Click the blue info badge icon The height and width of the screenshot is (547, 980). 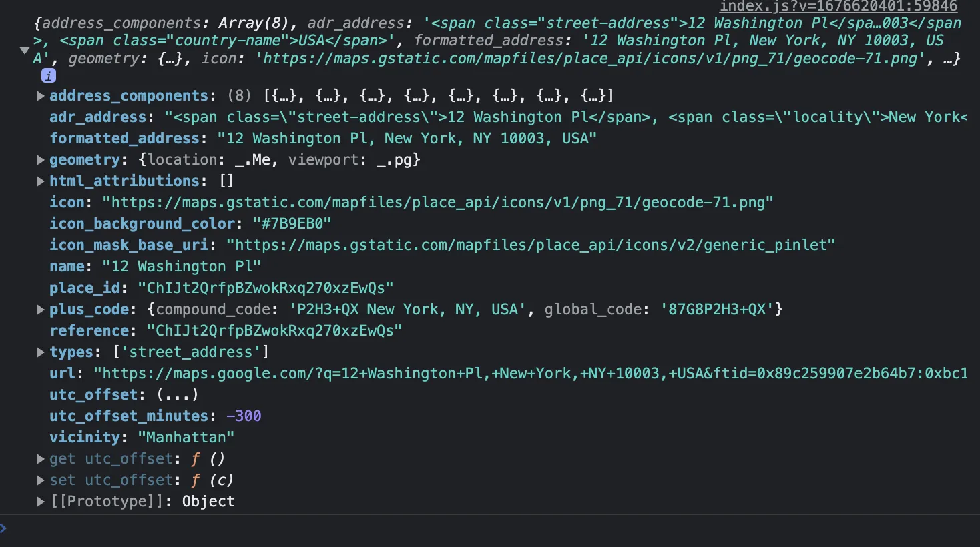coord(49,76)
